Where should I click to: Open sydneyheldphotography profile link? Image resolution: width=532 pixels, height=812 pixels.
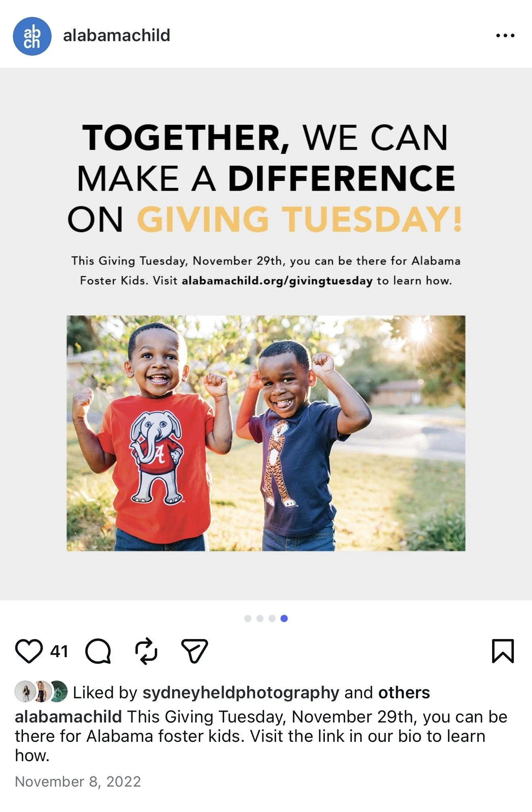click(241, 693)
